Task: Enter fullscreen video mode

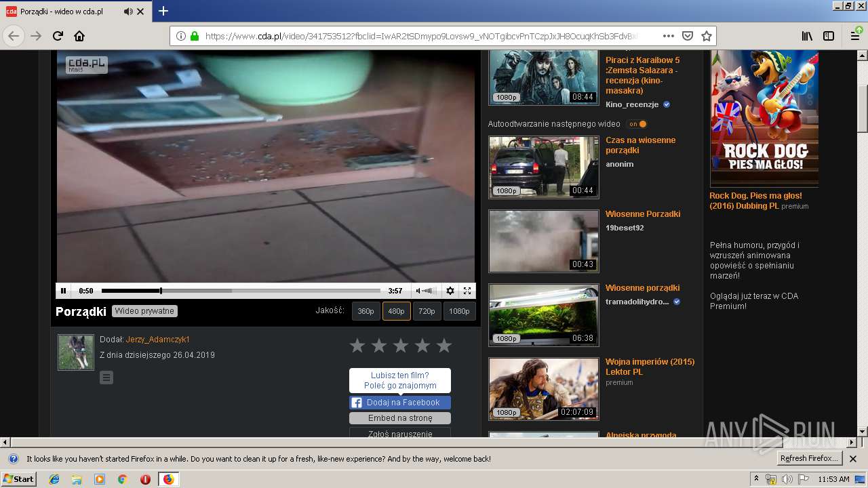Action: point(467,291)
